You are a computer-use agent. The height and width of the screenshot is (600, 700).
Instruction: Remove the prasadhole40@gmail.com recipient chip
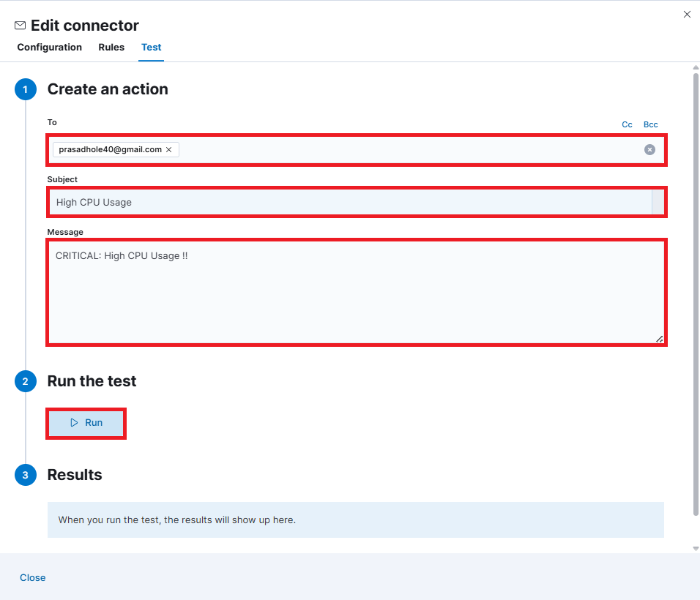[169, 149]
